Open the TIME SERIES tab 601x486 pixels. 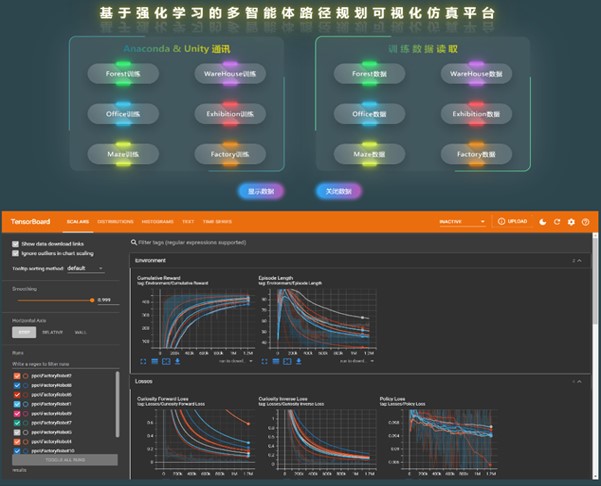(217, 222)
